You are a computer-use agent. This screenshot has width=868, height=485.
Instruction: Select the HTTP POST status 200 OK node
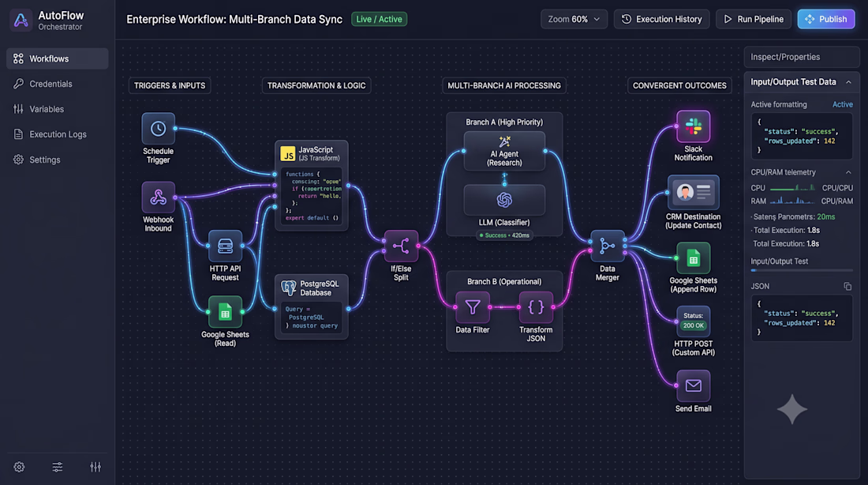[x=693, y=321]
